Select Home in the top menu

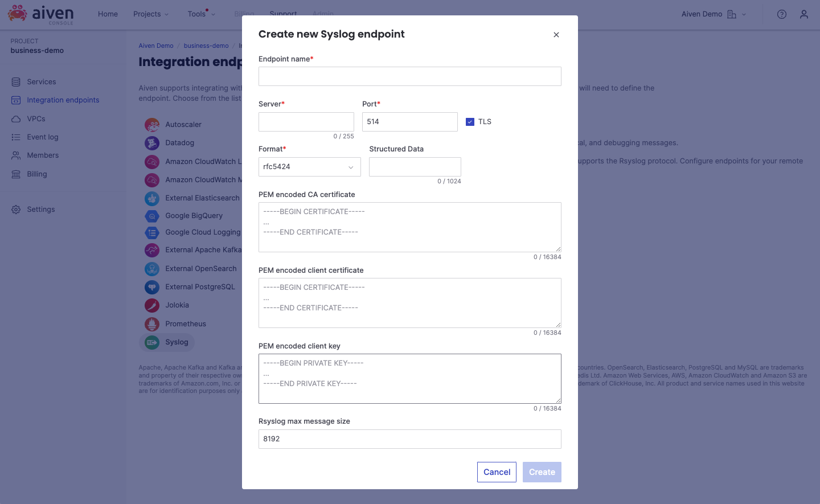tap(108, 14)
